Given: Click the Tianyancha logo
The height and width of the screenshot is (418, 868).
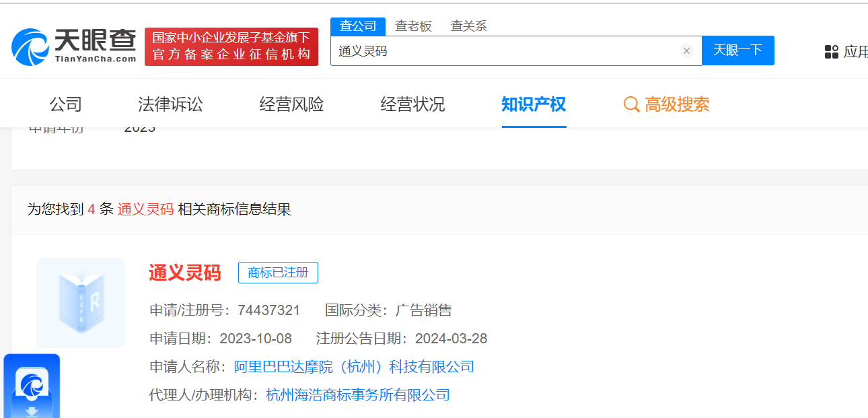Looking at the screenshot, I should tap(73, 46).
